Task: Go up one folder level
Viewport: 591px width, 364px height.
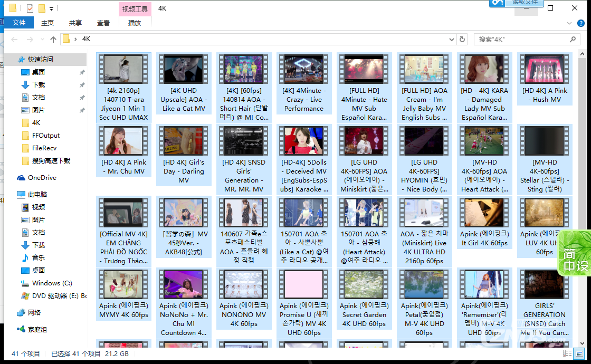Action: coord(53,39)
